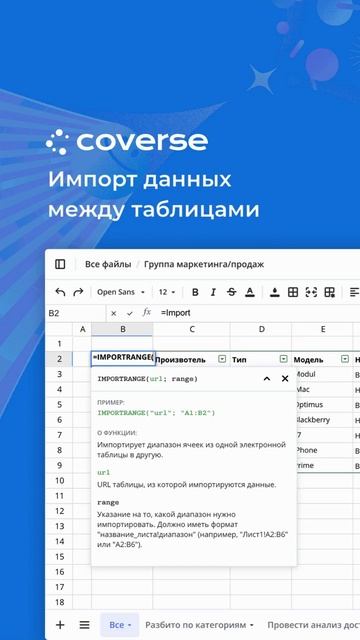Select row 10 header

[x=59, y=480]
